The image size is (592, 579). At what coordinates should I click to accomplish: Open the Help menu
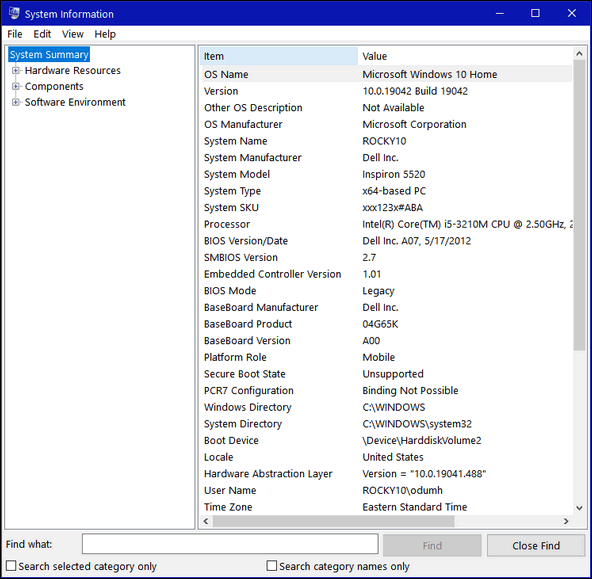click(x=105, y=34)
